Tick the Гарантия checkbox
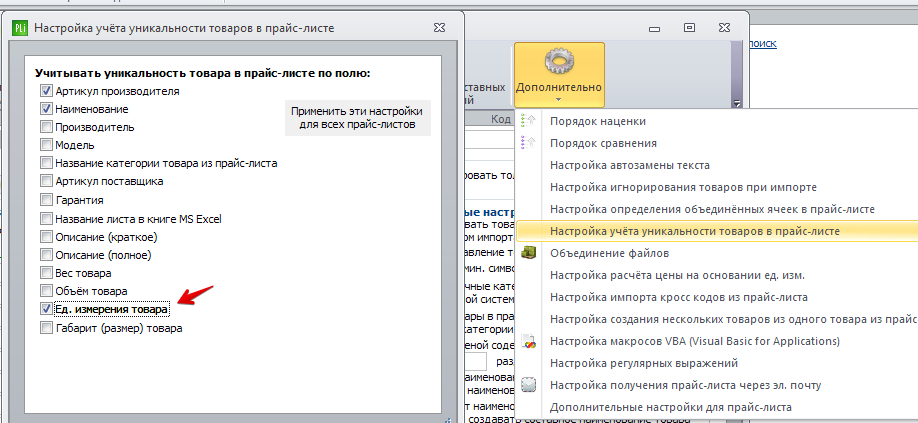This screenshot has width=918, height=423. click(x=46, y=200)
